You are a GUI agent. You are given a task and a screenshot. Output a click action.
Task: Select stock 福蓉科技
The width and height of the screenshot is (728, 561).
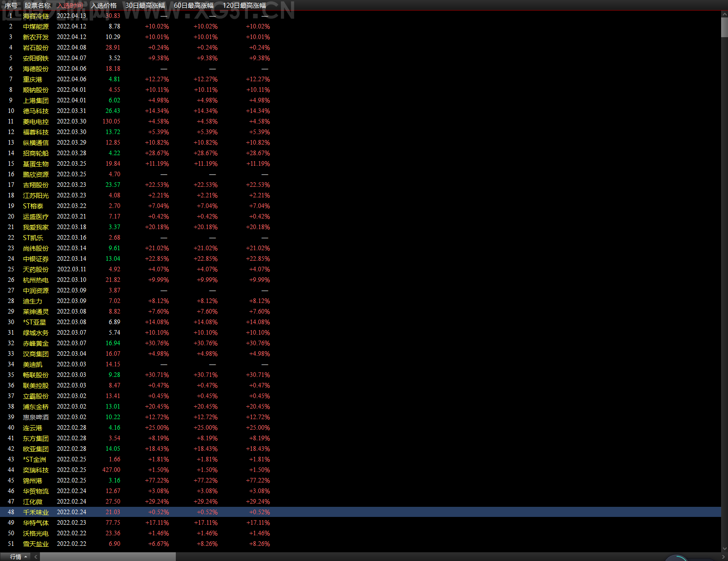[36, 132]
